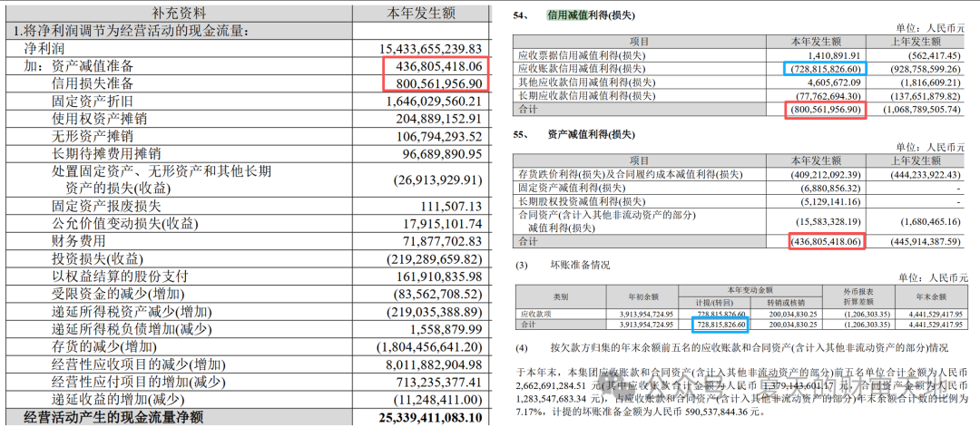Click the value (409,212,092.39)
980x427 pixels.
click(827, 175)
